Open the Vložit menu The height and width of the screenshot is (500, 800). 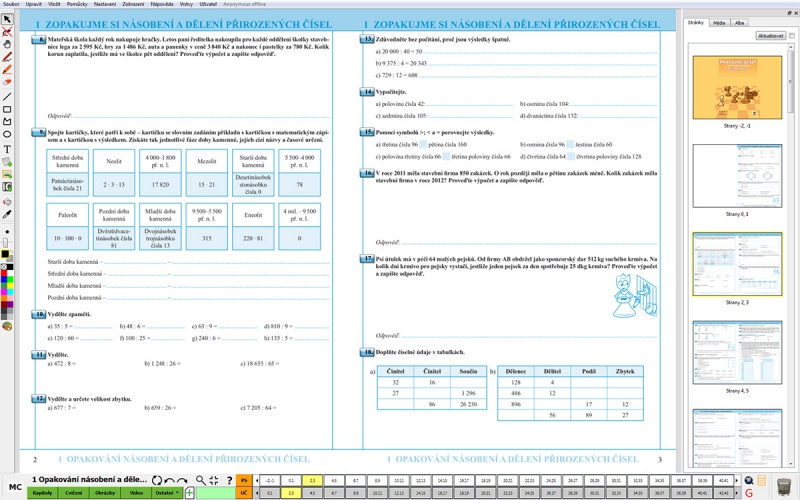[54, 4]
